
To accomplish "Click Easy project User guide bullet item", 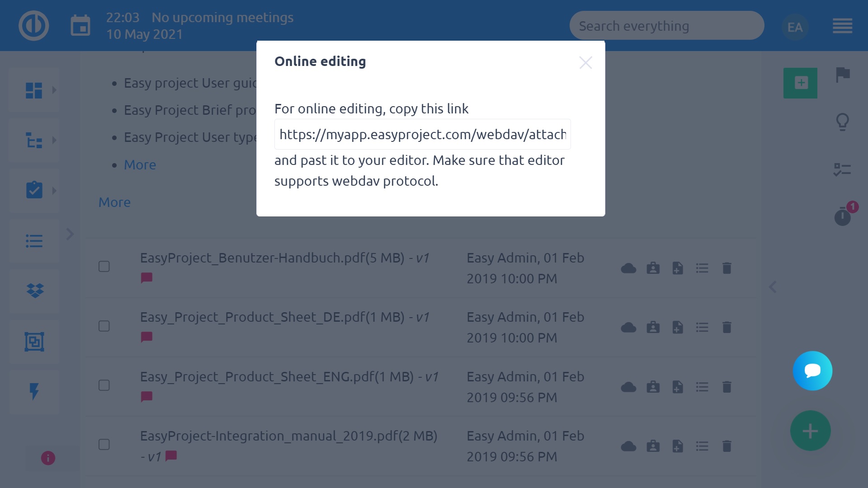I will [x=190, y=83].
